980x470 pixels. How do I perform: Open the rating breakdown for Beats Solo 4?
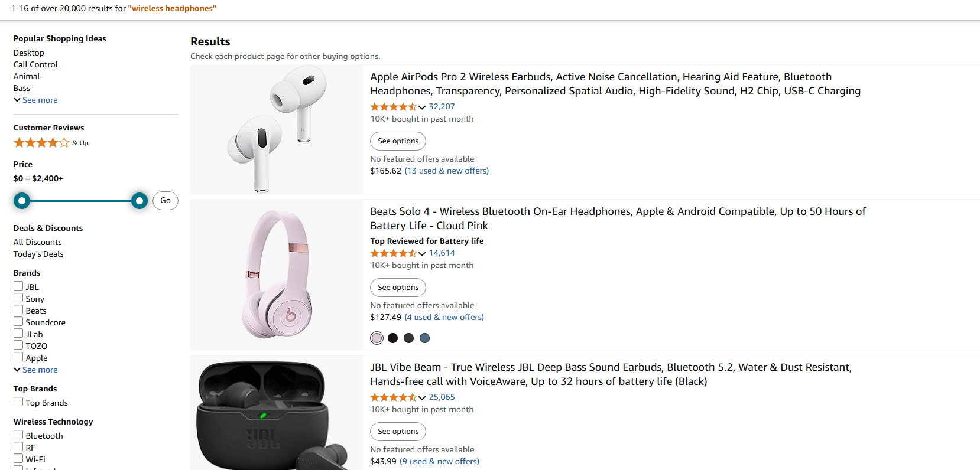click(x=422, y=253)
